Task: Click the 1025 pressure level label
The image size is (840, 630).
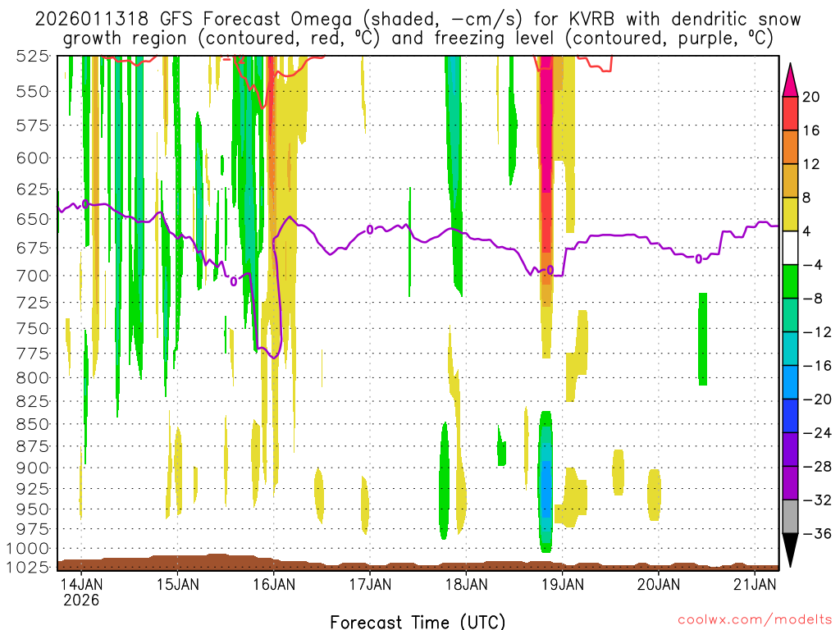Action: click(x=29, y=567)
